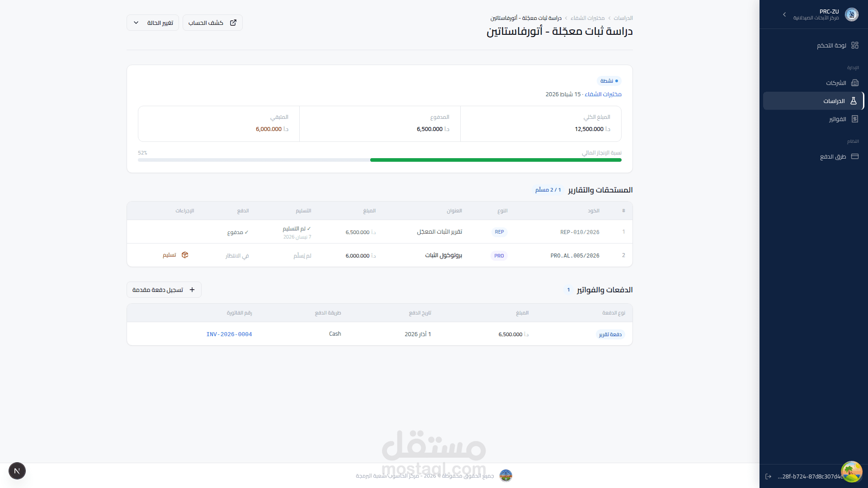Open the الدراسات menu item in sidebar
The width and height of the screenshot is (868, 488).
834,101
